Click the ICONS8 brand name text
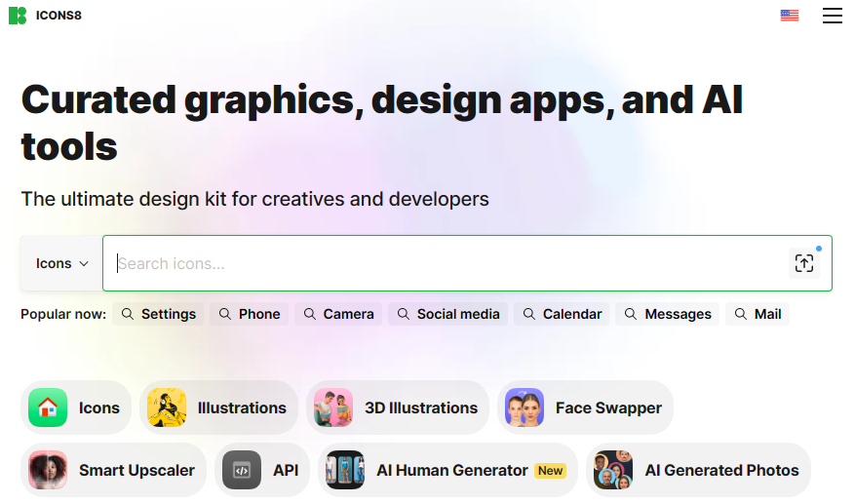Image resolution: width=855 pixels, height=504 pixels. pos(58,16)
